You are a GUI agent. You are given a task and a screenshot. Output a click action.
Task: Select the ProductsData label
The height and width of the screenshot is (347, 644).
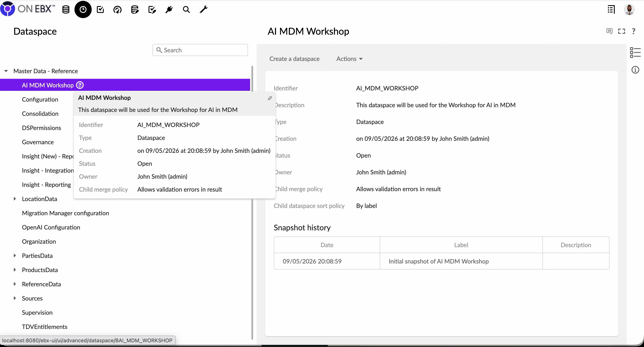[x=40, y=270]
